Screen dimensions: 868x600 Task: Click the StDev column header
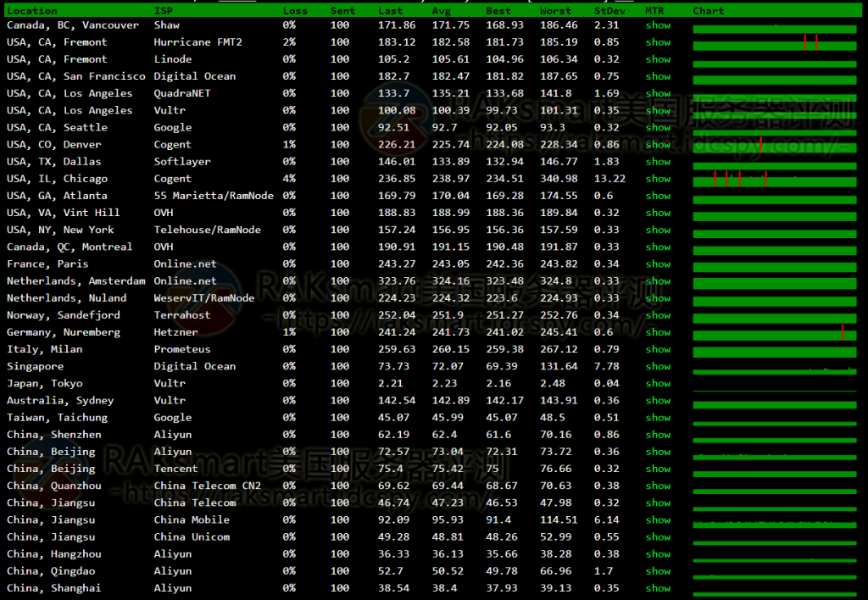[609, 10]
